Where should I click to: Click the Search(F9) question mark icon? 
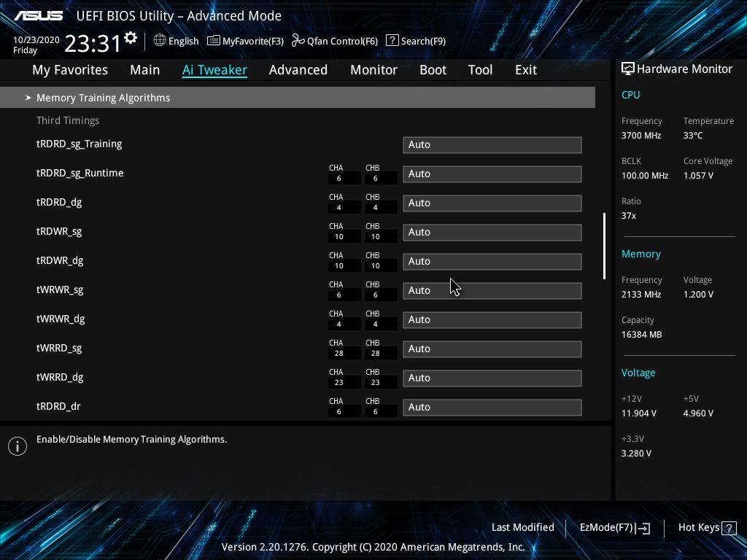point(392,41)
